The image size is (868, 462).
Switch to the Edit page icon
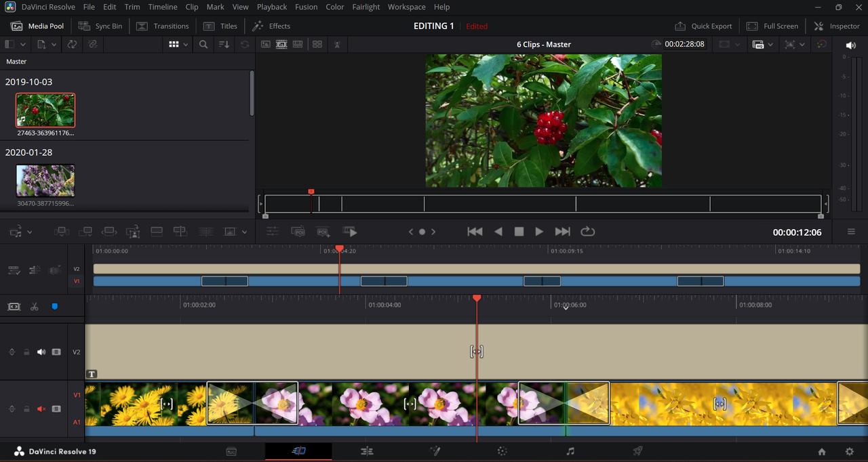(x=367, y=451)
